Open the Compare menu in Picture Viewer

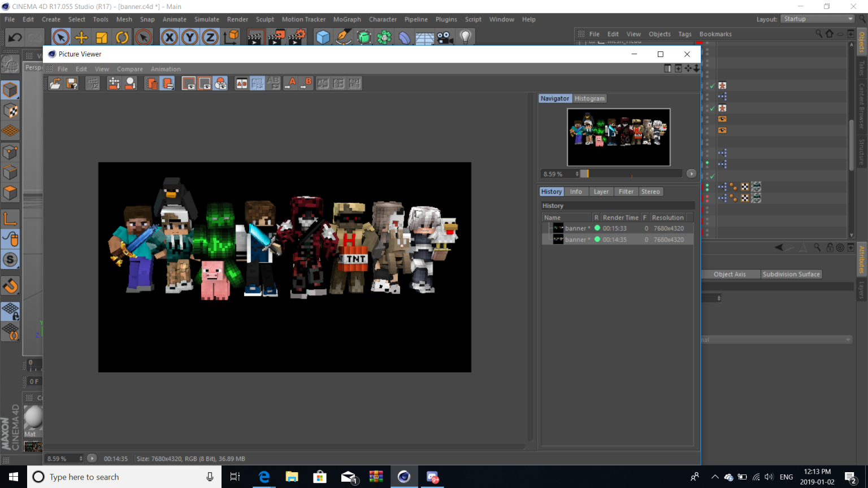(130, 69)
